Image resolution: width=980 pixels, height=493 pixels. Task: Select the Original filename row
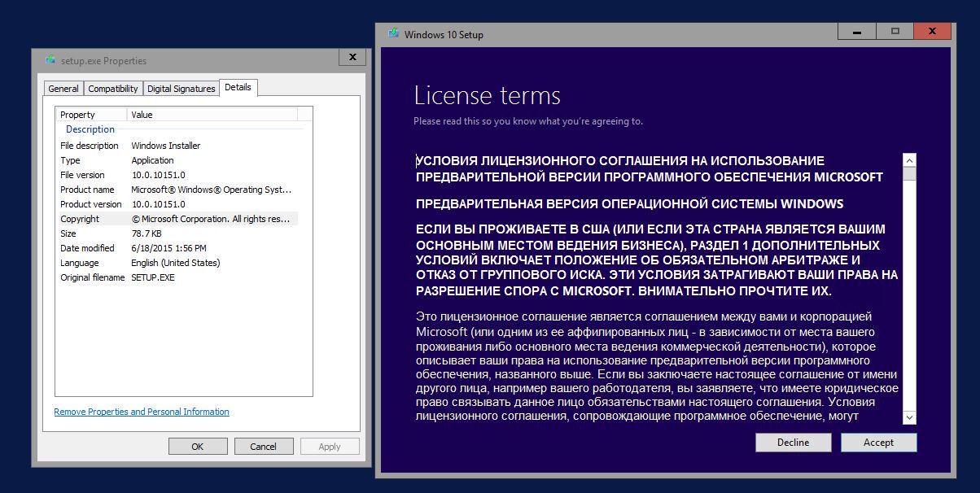click(x=178, y=277)
